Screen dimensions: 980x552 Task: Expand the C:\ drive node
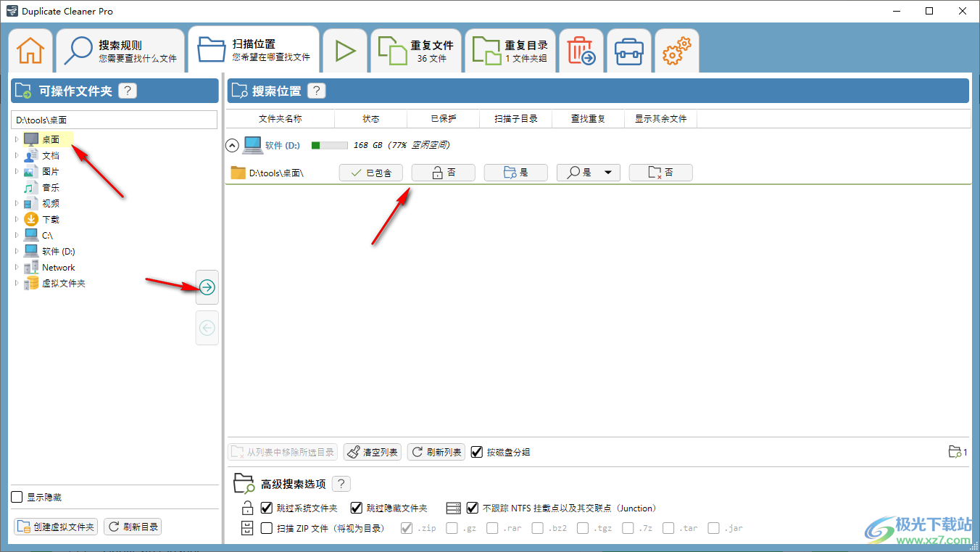click(17, 235)
